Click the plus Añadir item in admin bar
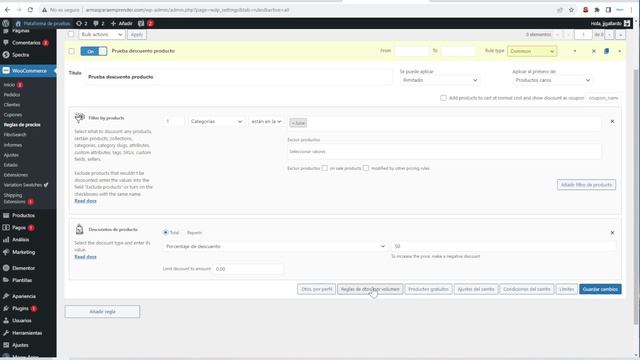640x360 pixels. tap(122, 23)
